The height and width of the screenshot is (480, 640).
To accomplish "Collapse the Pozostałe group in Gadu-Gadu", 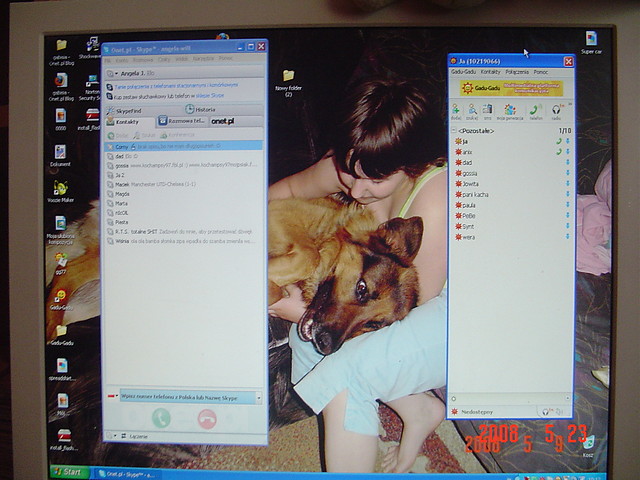I will pyautogui.click(x=453, y=131).
